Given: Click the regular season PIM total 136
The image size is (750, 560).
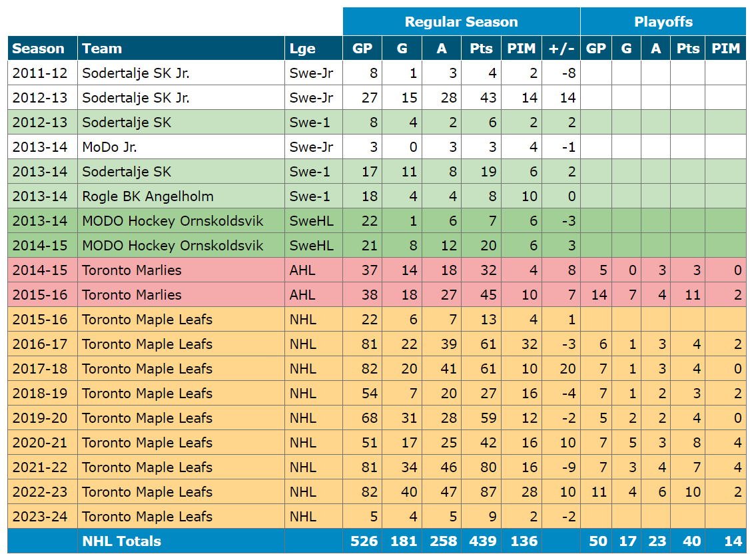Looking at the screenshot, I should [x=523, y=541].
